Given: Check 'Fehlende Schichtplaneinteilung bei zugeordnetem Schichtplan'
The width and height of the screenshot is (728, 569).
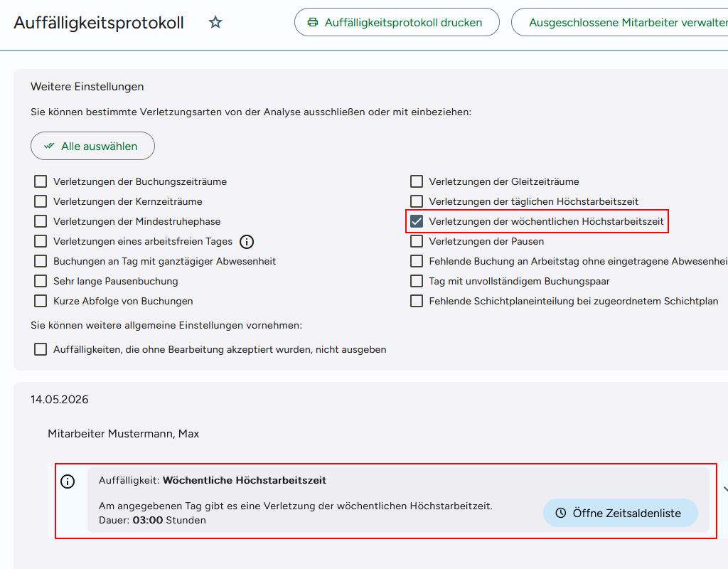Looking at the screenshot, I should pos(417,301).
